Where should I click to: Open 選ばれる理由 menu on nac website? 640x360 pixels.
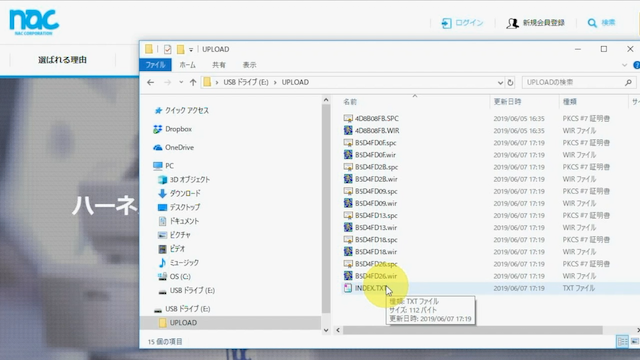point(62,60)
